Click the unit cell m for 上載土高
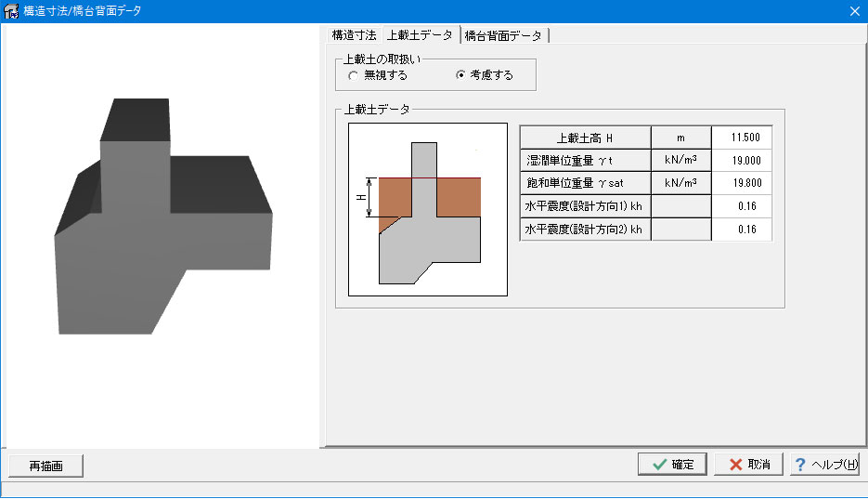868x499 pixels. [680, 138]
